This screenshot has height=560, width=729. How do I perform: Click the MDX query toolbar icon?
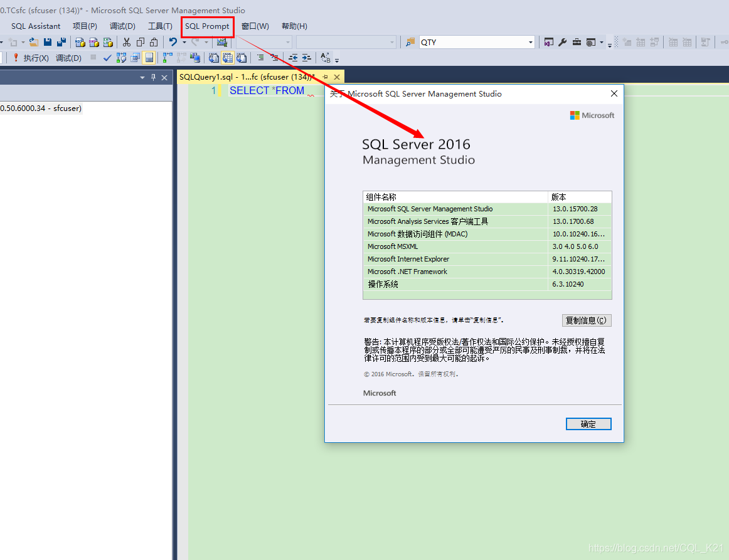pyautogui.click(x=80, y=42)
